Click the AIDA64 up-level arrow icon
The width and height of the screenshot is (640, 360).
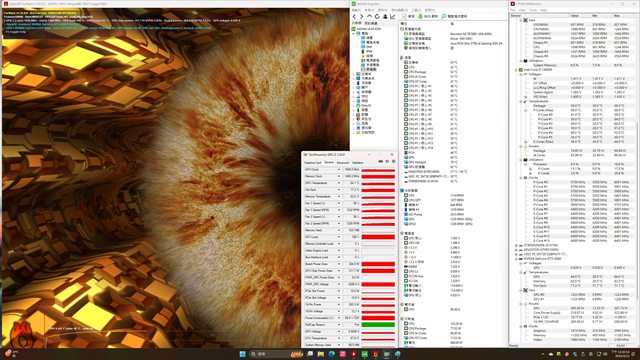coord(369,16)
